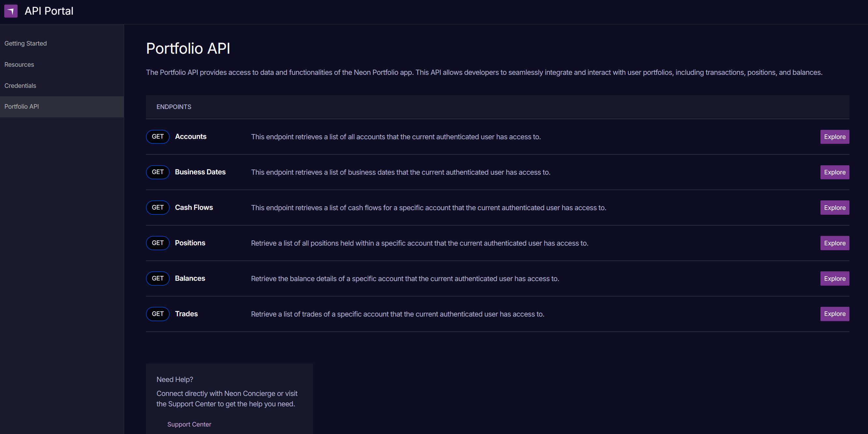868x434 pixels.
Task: Open the Trades endpoint title
Action: point(186,314)
